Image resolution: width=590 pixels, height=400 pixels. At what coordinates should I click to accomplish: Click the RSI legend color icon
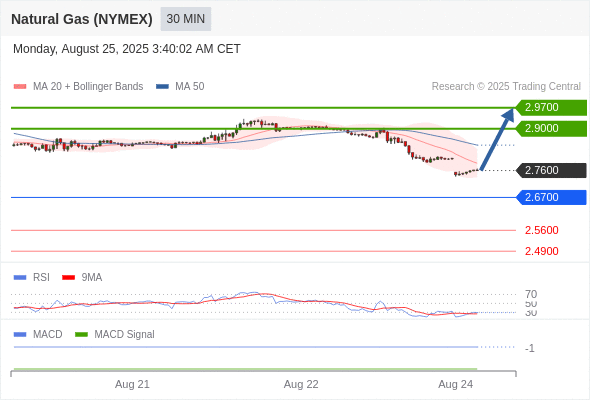pos(20,278)
